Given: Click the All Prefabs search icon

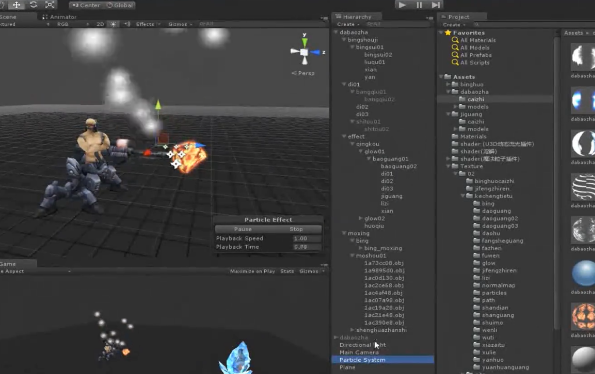Looking at the screenshot, I should click(x=455, y=55).
